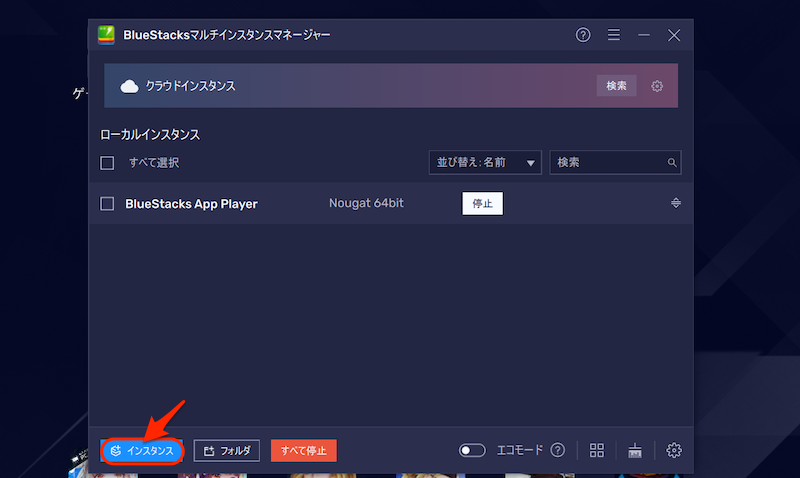Click the cloud icon beside クラウドインスタンス
This screenshot has width=800, height=478.
point(129,86)
